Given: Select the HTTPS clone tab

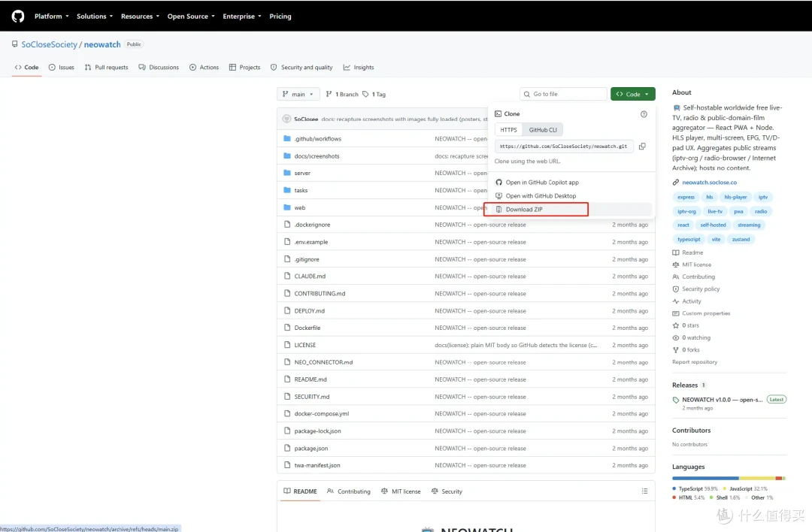Looking at the screenshot, I should click(x=508, y=130).
